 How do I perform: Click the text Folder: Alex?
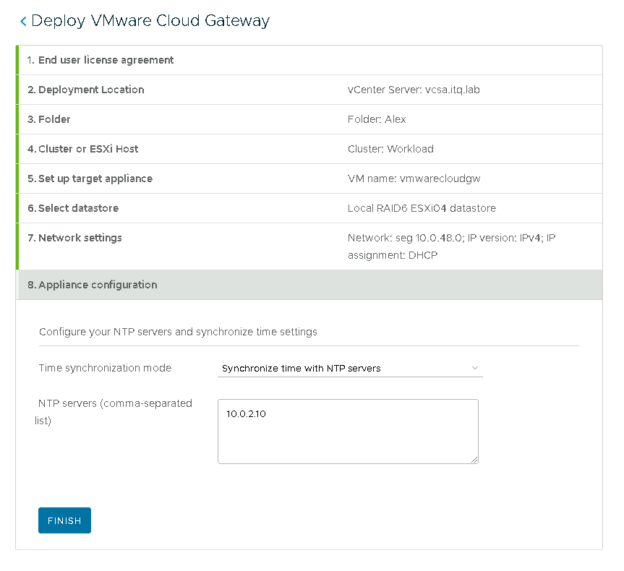coord(376,119)
